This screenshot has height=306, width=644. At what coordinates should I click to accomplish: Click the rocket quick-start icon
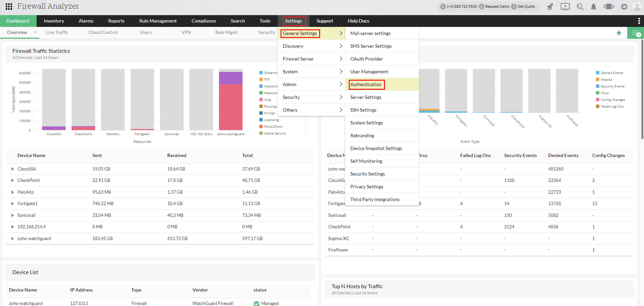[x=550, y=7]
